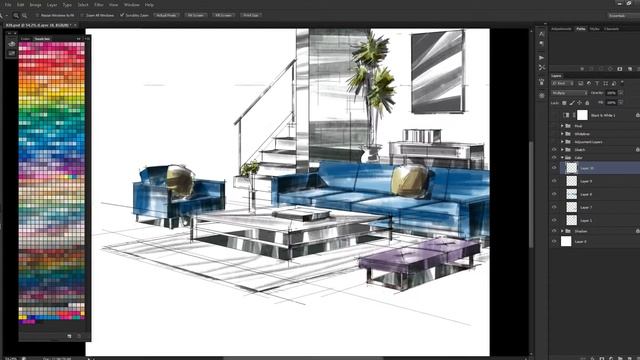Select the Layer 0 thumbnail
The image size is (640, 360).
click(566, 242)
